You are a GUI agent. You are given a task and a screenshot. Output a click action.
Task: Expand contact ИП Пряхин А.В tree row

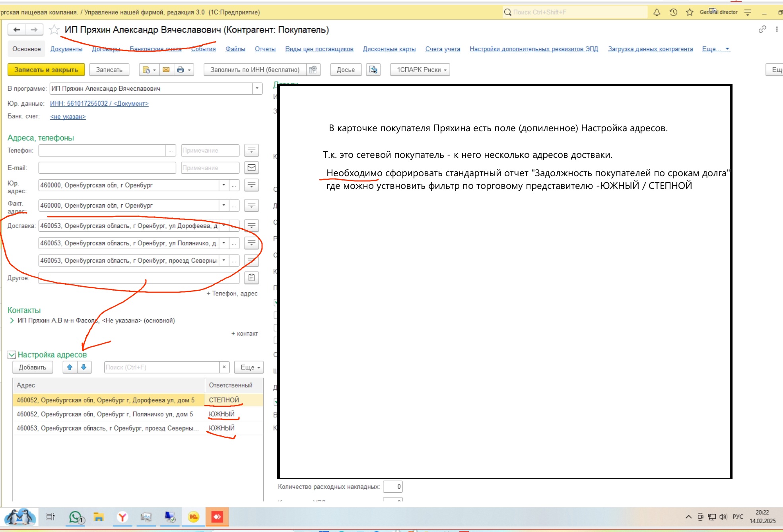point(12,320)
